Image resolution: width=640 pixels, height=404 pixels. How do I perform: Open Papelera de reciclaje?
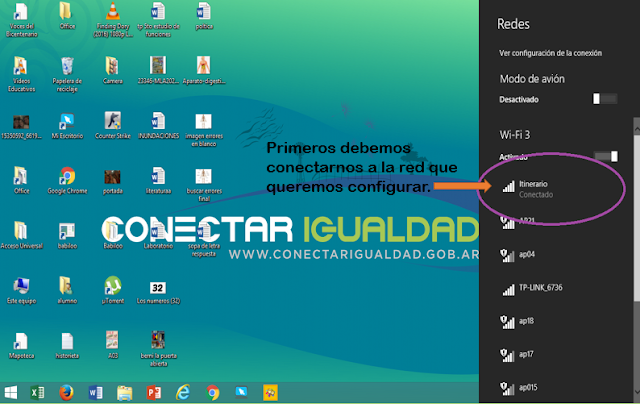67,75
